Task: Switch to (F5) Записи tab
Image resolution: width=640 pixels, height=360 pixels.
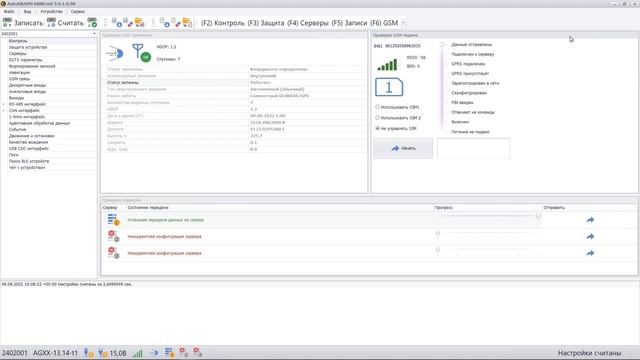Action: point(349,23)
